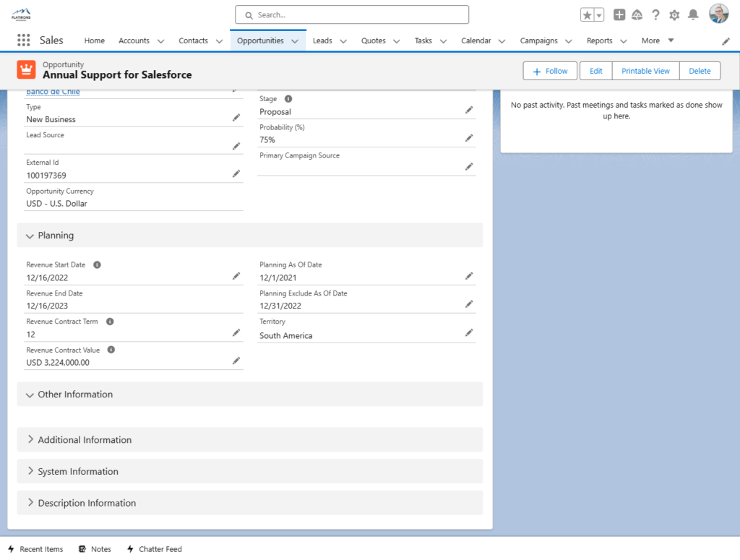Open the favorites list dropdown arrow
740x560 pixels.
click(x=599, y=15)
